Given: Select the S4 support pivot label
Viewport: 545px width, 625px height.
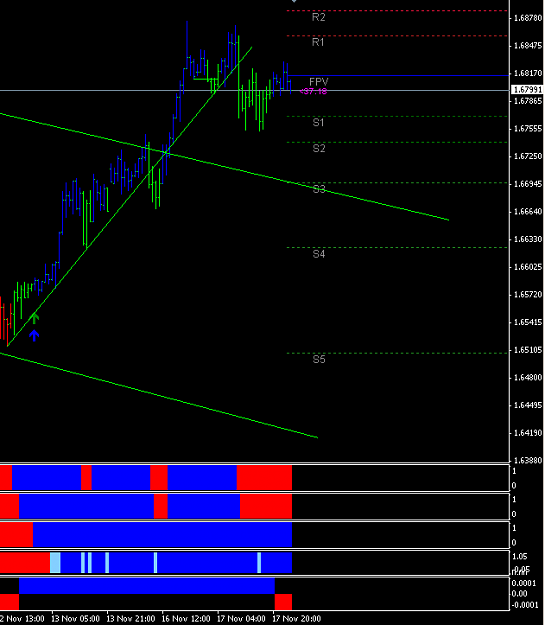Looking at the screenshot, I should (319, 254).
